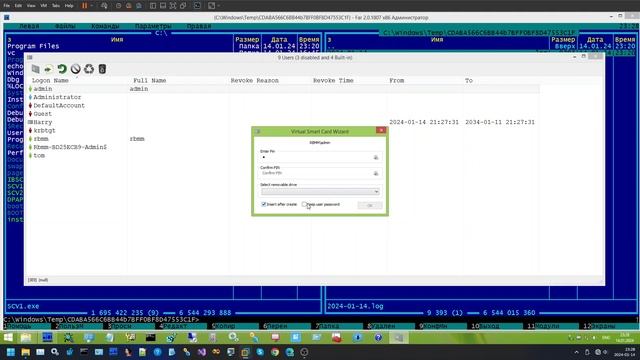Open host taskbar File Explorer icon

click(25, 352)
